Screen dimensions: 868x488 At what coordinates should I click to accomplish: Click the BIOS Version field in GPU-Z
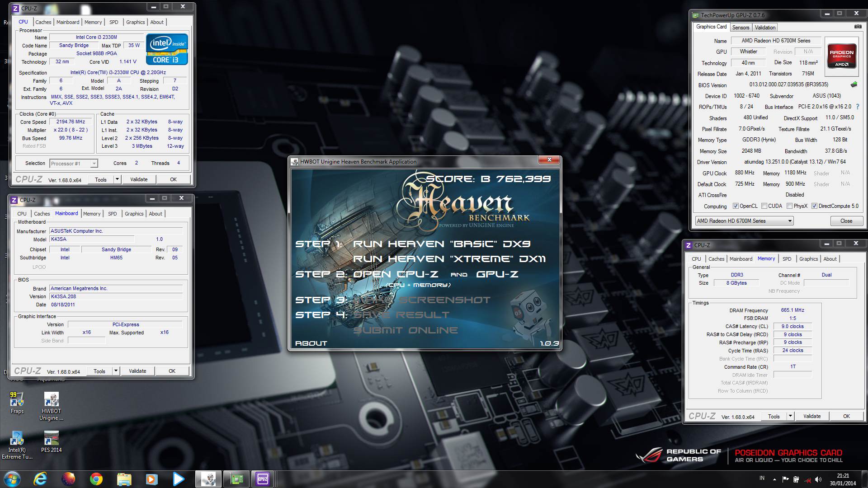788,84
